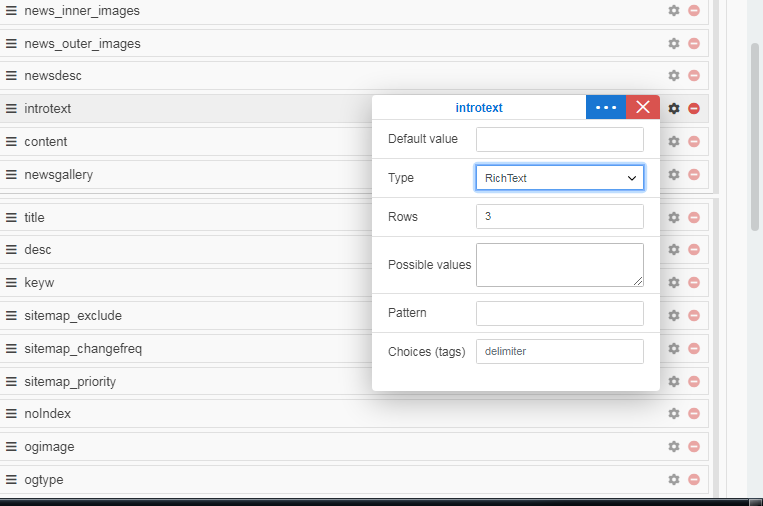Open the Type dropdown showing RichText
763x506 pixels.
(560, 178)
